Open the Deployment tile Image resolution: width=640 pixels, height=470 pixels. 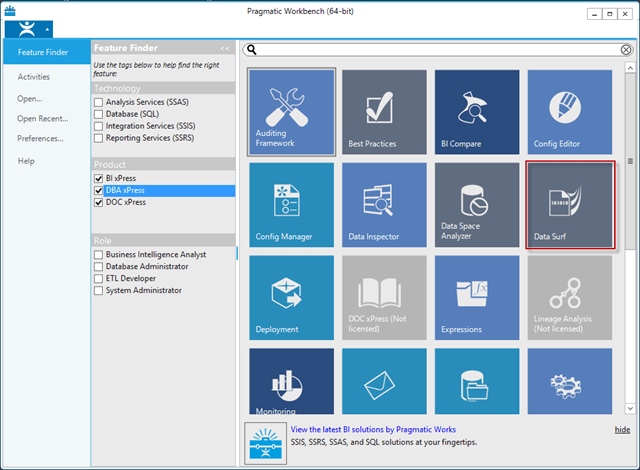point(291,297)
